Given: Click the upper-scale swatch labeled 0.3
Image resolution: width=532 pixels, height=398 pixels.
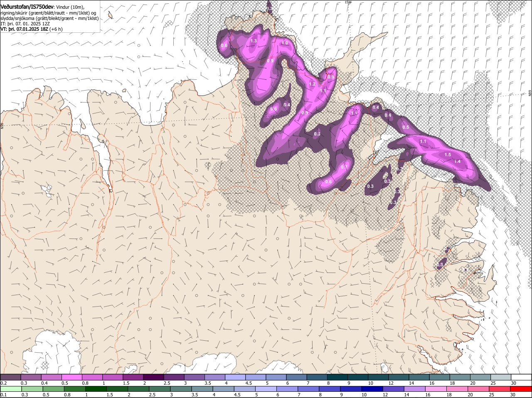Looking at the screenshot, I should (31, 377).
